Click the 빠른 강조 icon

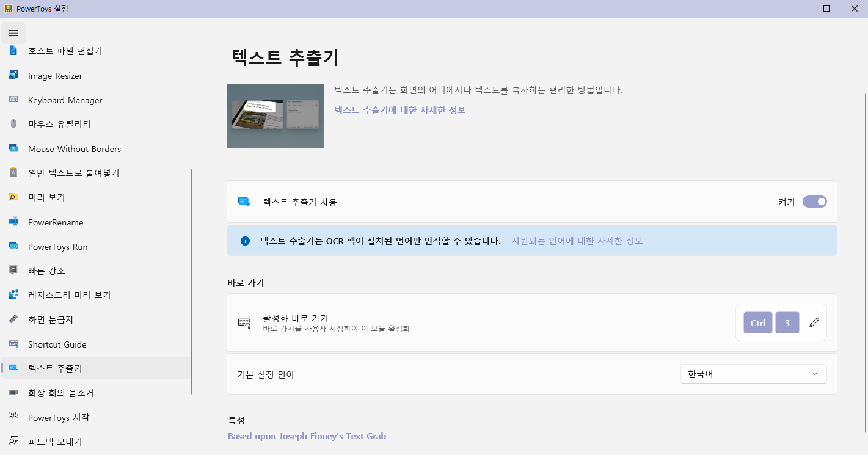point(13,271)
